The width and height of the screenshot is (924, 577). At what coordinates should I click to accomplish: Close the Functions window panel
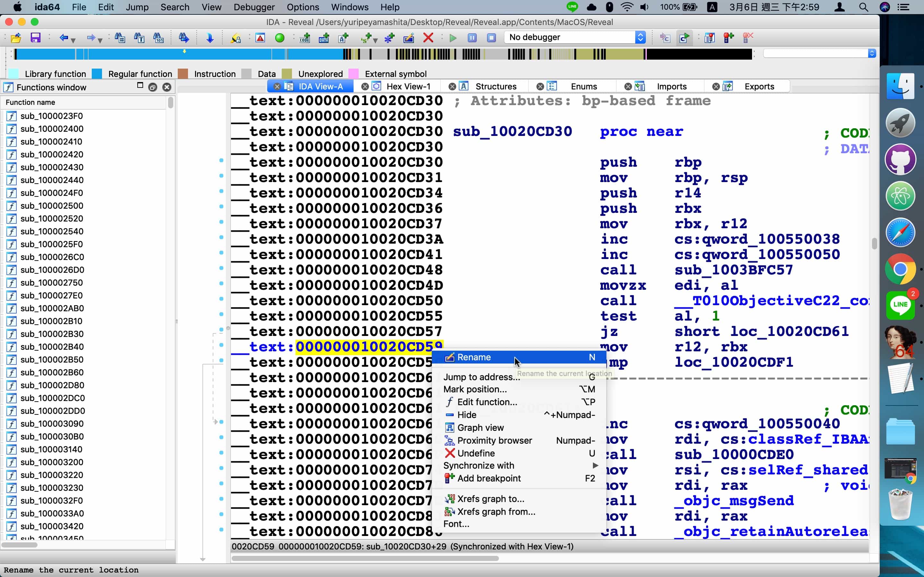coord(167,88)
